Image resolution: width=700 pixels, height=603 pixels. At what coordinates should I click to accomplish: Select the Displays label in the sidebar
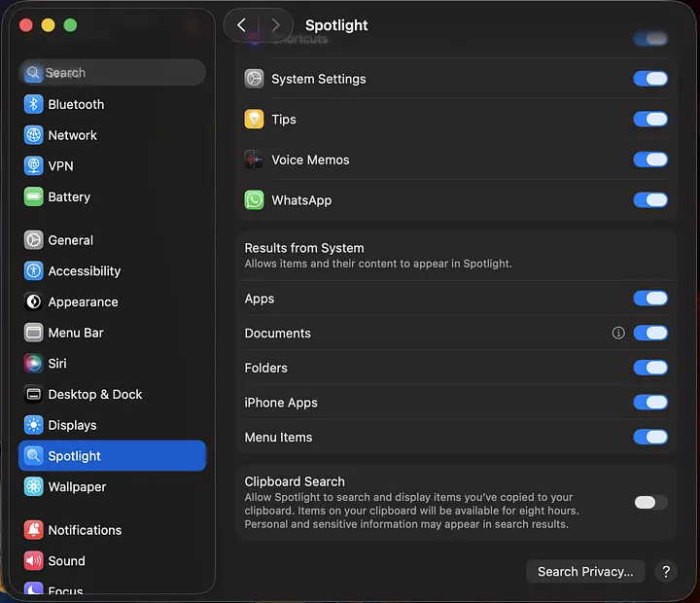click(72, 425)
